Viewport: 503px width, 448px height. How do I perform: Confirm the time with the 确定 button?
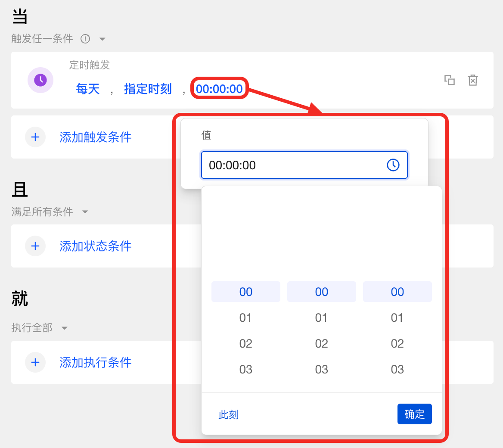pos(414,414)
